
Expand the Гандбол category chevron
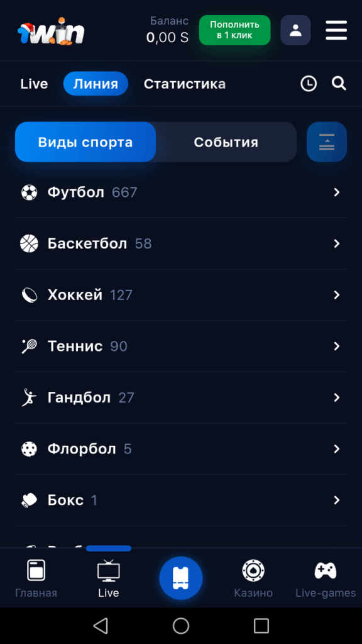337,397
